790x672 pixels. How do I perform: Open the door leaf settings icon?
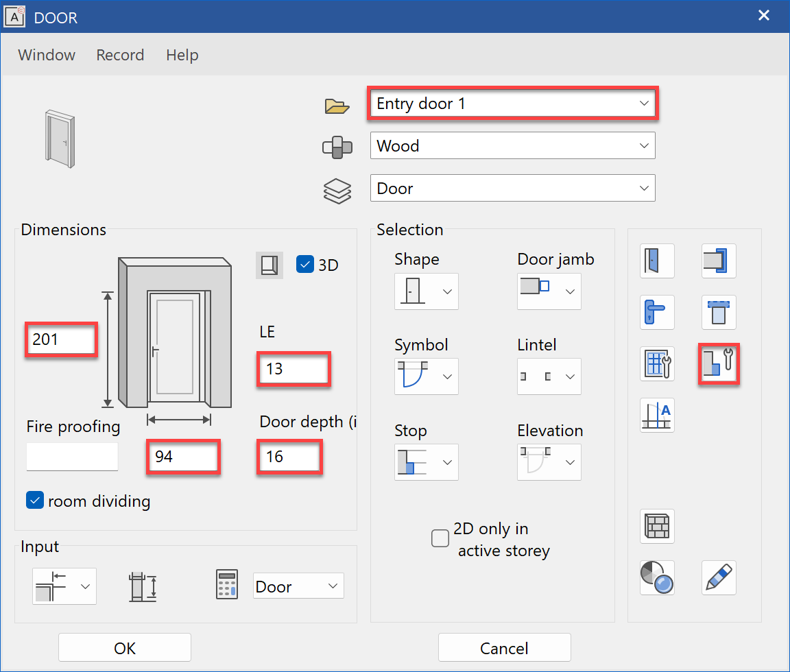point(657,261)
